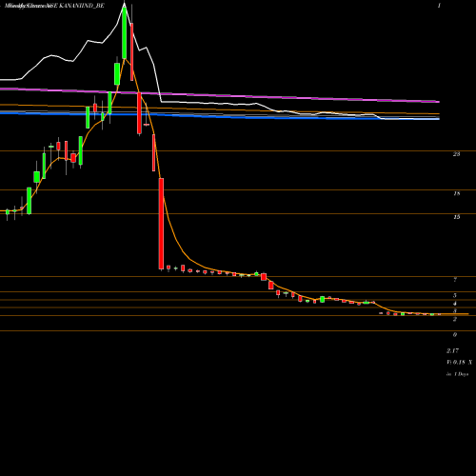Viewport: 476px width, 476px height.
Task: Click the 15 price axis label
Action: (x=456, y=217)
